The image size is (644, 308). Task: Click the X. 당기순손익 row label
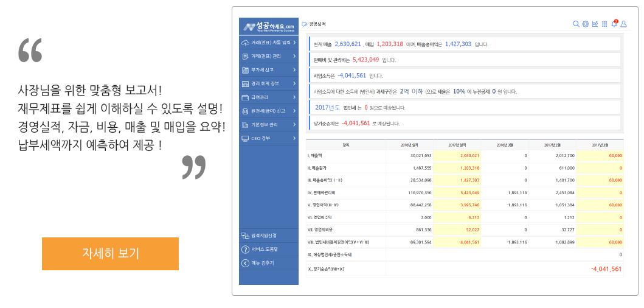[x=327, y=269]
